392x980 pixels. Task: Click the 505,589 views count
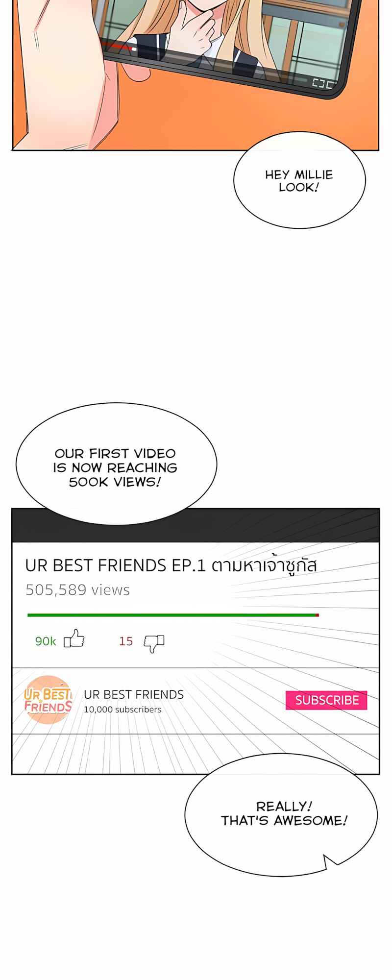[x=78, y=589]
